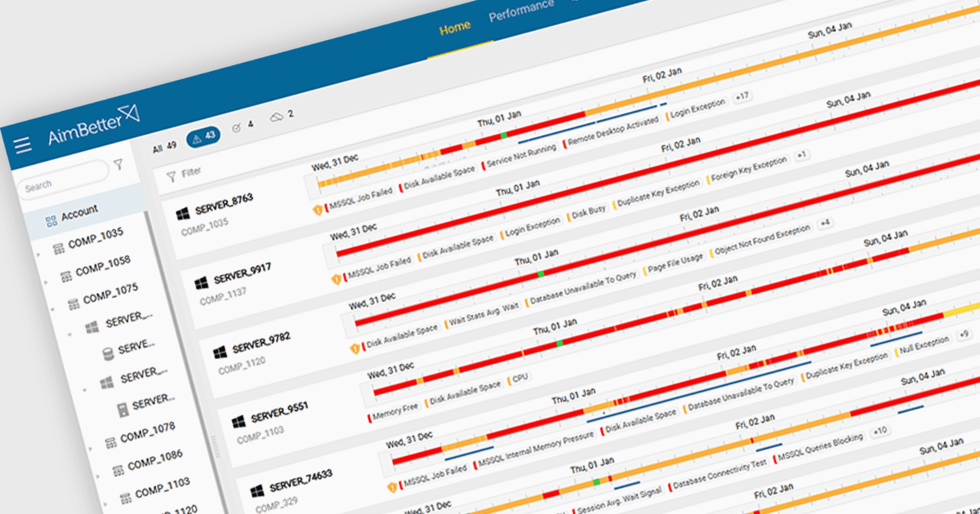Click the company icon next to COMP_1058
980x514 pixels.
pyautogui.click(x=65, y=276)
